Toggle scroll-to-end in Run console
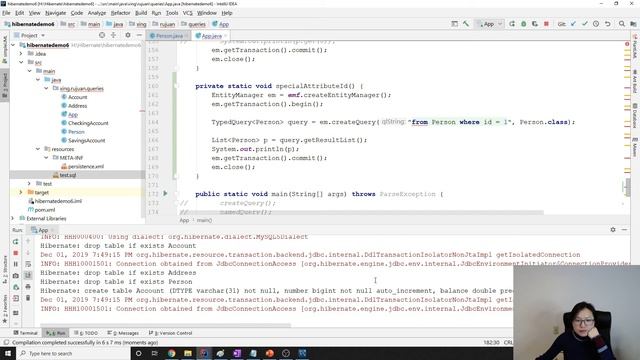 (x=28, y=276)
